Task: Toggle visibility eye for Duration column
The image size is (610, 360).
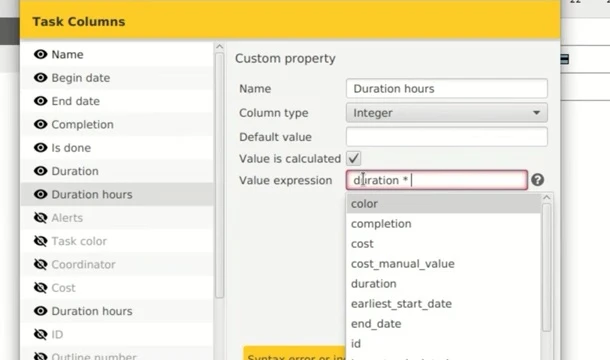Action: click(40, 171)
